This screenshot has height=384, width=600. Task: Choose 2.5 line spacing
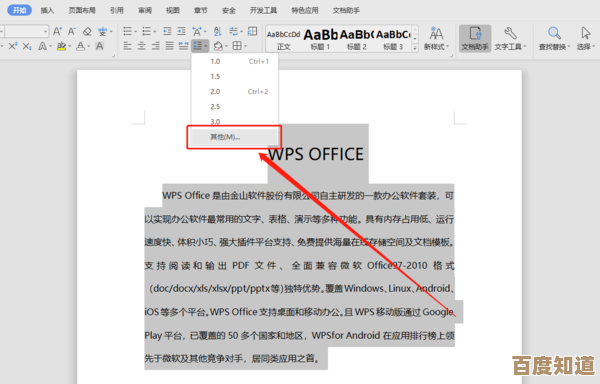[235, 107]
